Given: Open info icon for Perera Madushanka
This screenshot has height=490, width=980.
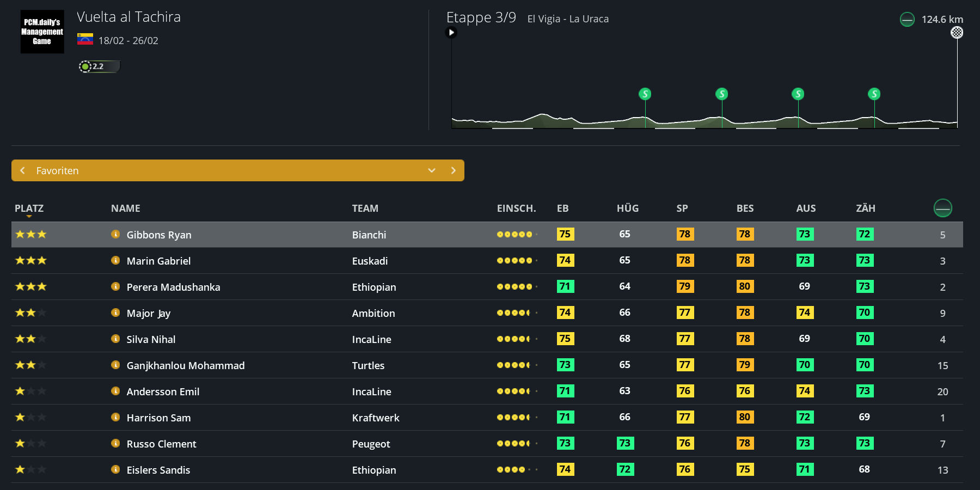Looking at the screenshot, I should click(x=115, y=286).
